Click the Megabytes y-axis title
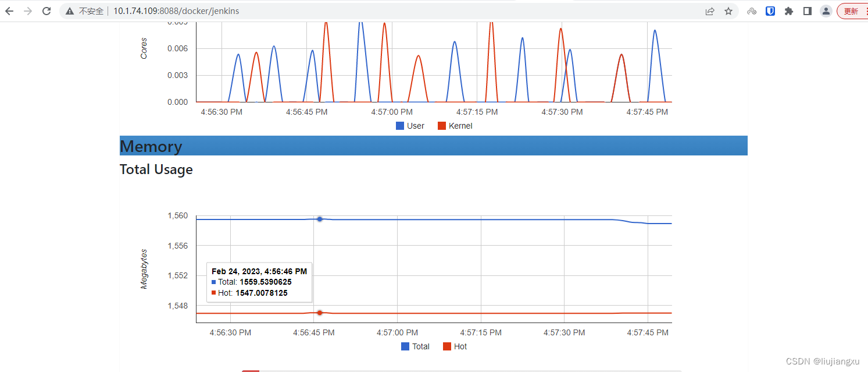 [x=144, y=269]
